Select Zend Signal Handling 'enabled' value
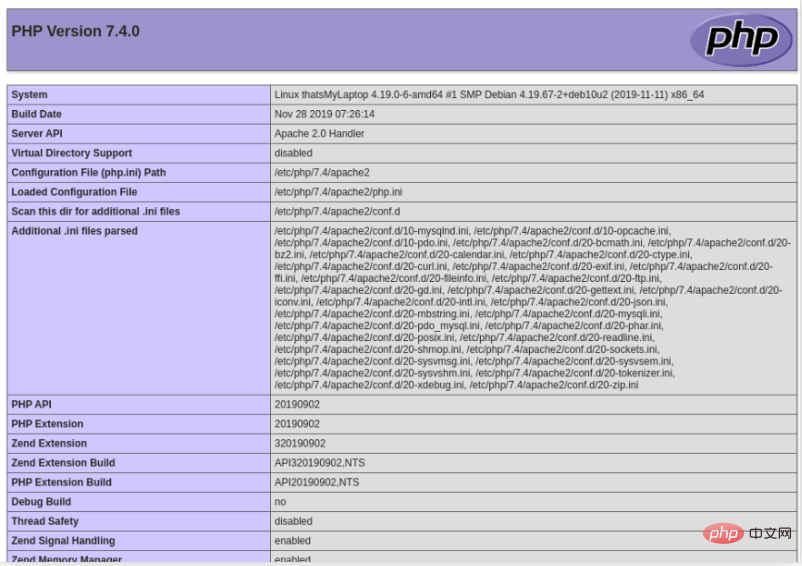 point(293,540)
